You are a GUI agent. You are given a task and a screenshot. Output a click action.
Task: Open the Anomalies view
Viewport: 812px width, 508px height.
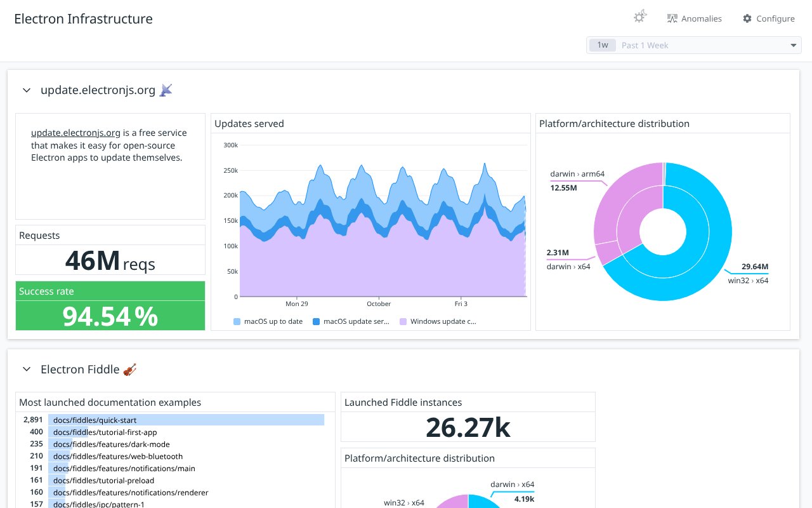694,18
